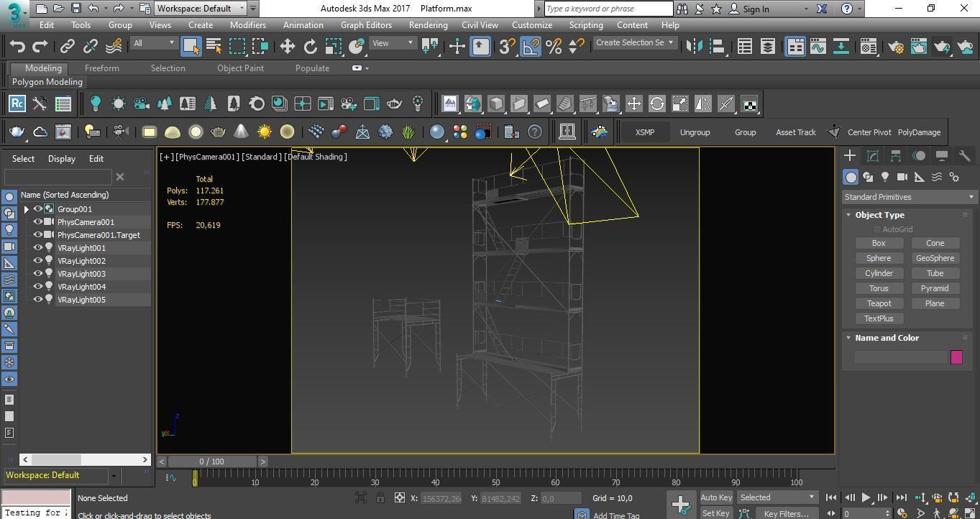Image resolution: width=980 pixels, height=519 pixels.
Task: Hide VRayLight001 with its eye icon
Action: [x=38, y=248]
